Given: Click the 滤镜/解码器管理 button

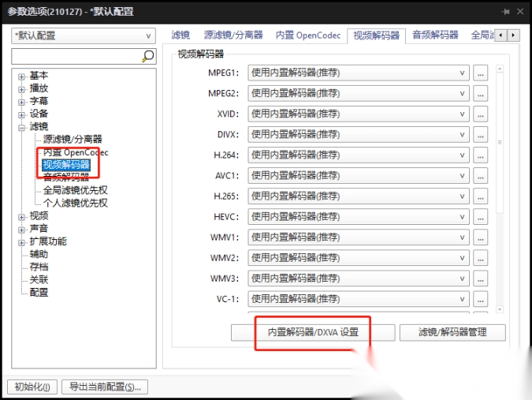Looking at the screenshot, I should tap(452, 332).
